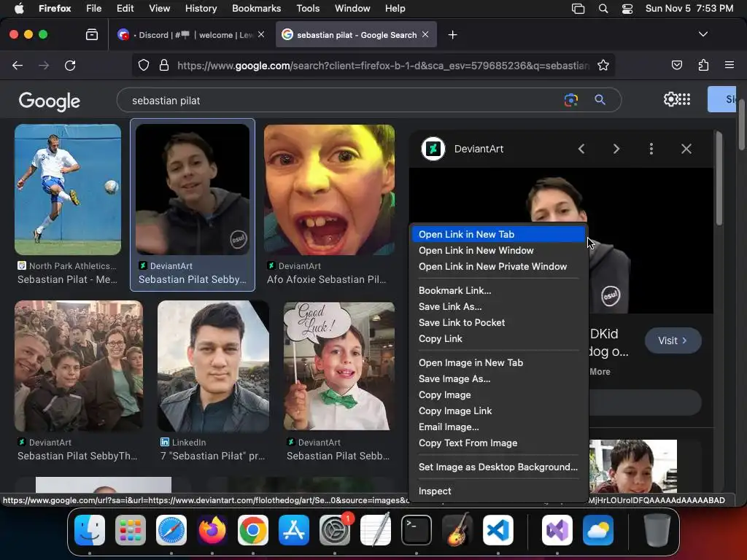Choose Open Link in New Private Window
The width and height of the screenshot is (747, 560).
tap(498, 267)
